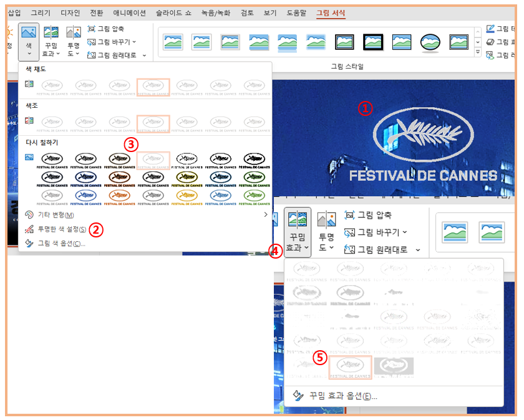Screen dimensions: 524x420
Task: Apply second picture style in top gallery
Action: [201, 42]
